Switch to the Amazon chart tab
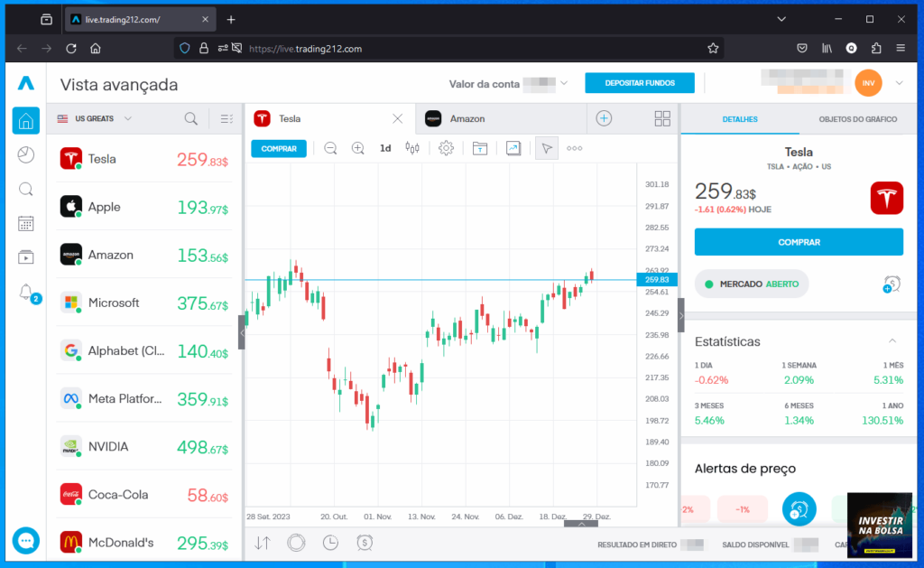The height and width of the screenshot is (568, 924). pos(501,118)
